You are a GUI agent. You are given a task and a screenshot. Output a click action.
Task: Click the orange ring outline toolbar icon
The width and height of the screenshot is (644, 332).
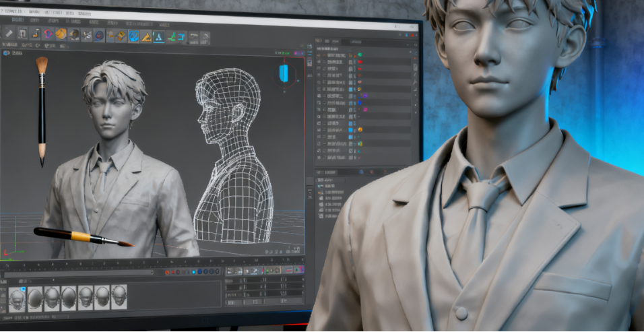110,34
